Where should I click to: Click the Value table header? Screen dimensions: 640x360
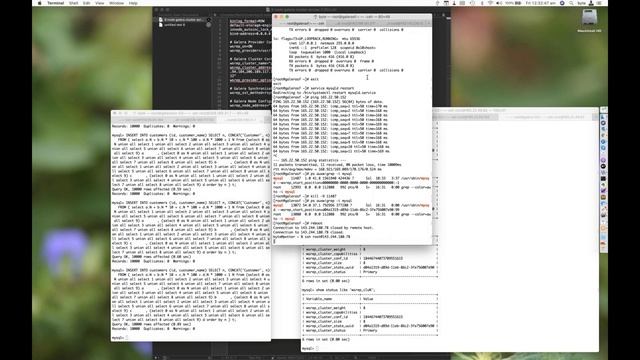(368, 299)
